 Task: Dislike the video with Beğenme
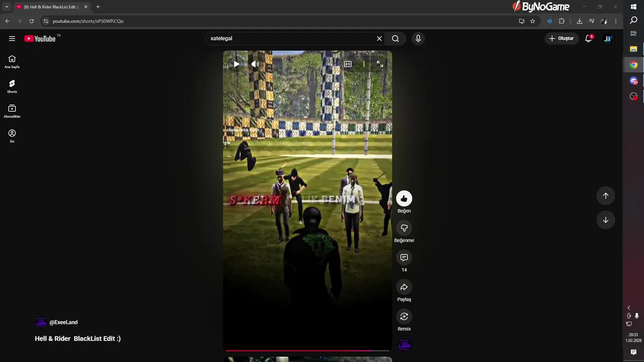pos(404,228)
